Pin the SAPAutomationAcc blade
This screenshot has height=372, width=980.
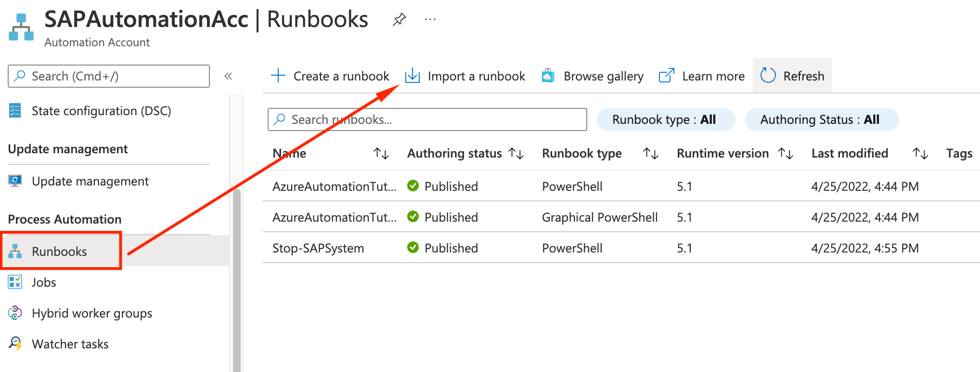[x=399, y=20]
